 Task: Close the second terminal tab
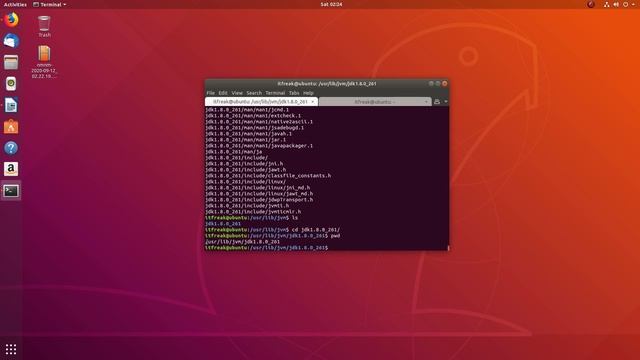click(x=426, y=102)
